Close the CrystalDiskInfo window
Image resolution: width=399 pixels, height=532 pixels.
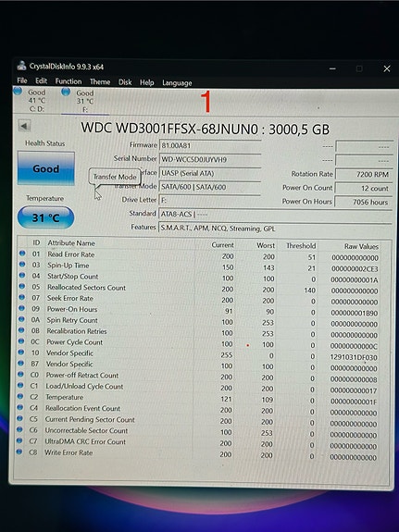tap(387, 68)
